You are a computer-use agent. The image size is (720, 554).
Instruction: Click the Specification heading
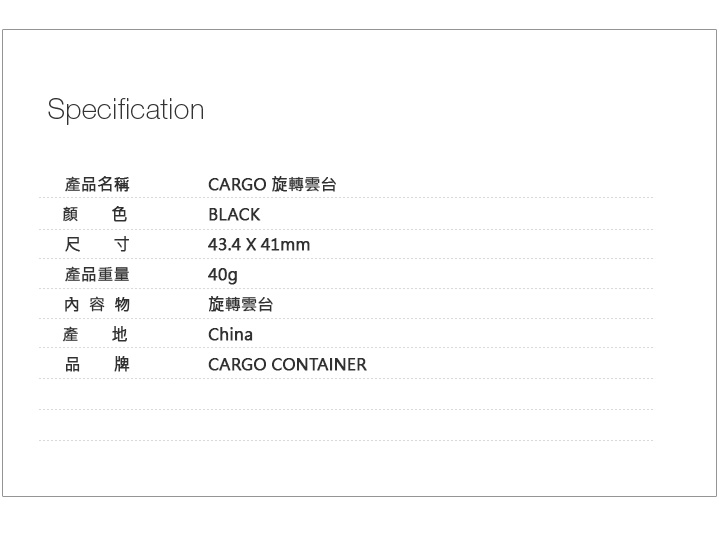pyautogui.click(x=126, y=109)
